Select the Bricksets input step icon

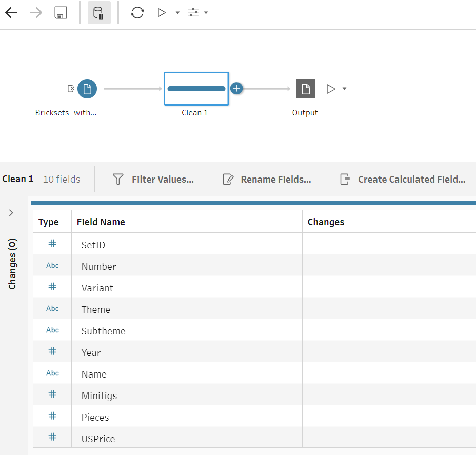coord(87,89)
